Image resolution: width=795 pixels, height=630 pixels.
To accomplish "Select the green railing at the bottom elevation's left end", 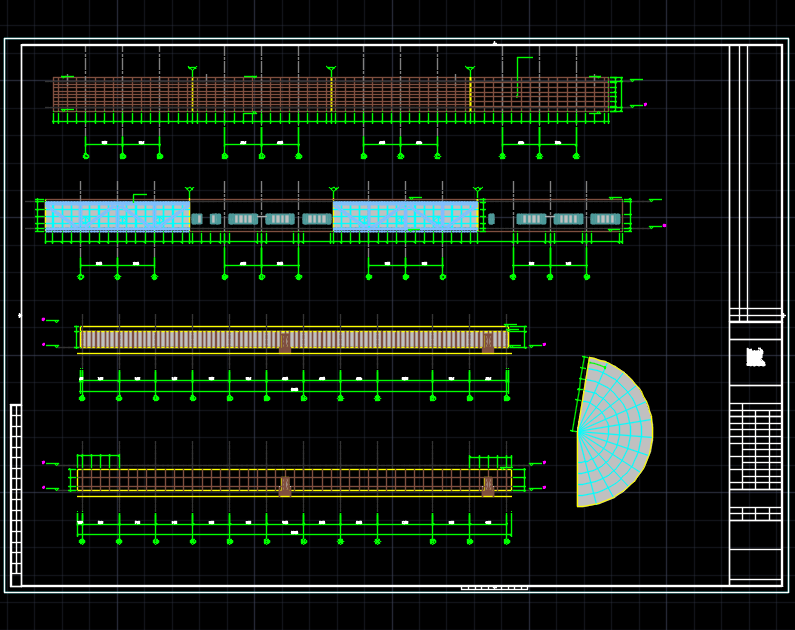I will tap(98, 462).
